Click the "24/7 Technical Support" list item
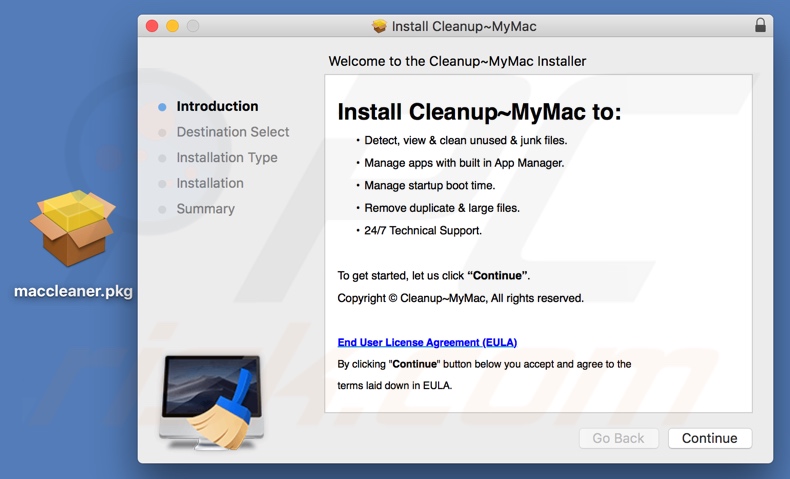790x479 pixels. pyautogui.click(x=422, y=230)
